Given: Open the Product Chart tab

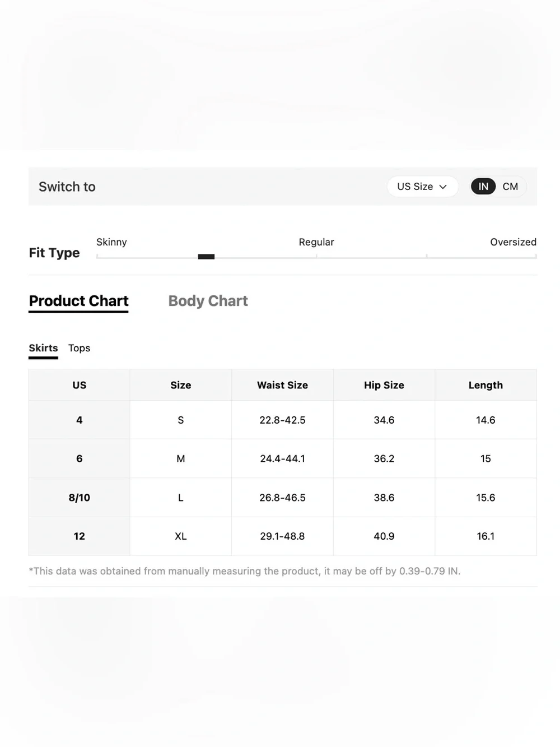Looking at the screenshot, I should point(78,301).
